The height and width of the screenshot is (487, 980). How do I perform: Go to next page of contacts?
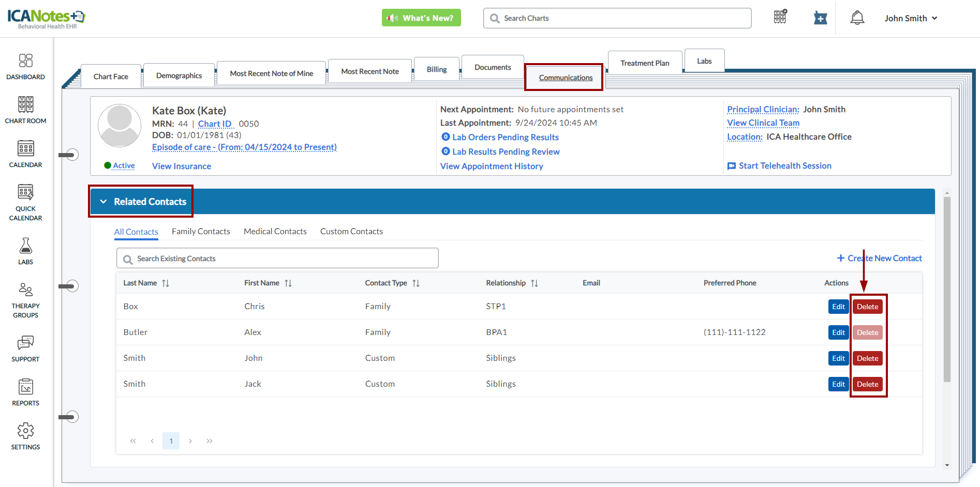click(190, 441)
